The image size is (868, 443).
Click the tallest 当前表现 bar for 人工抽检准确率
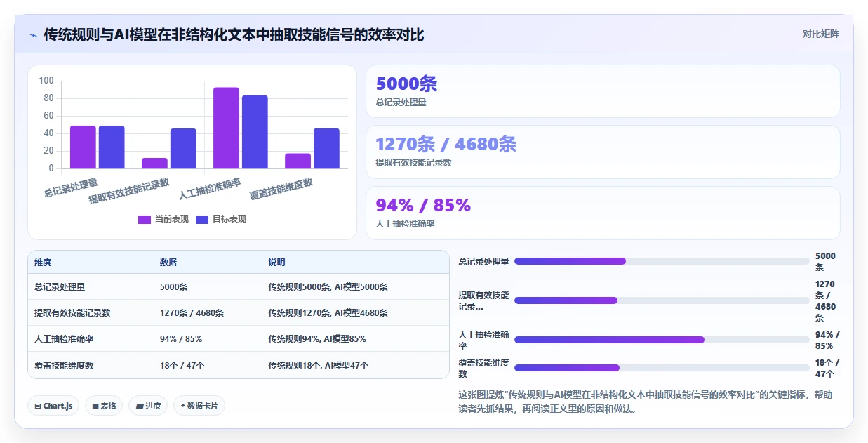[226, 128]
